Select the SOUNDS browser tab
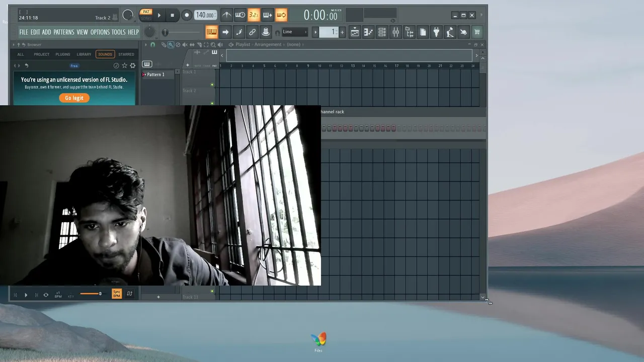Screen dimensions: 644x362 pos(105,54)
